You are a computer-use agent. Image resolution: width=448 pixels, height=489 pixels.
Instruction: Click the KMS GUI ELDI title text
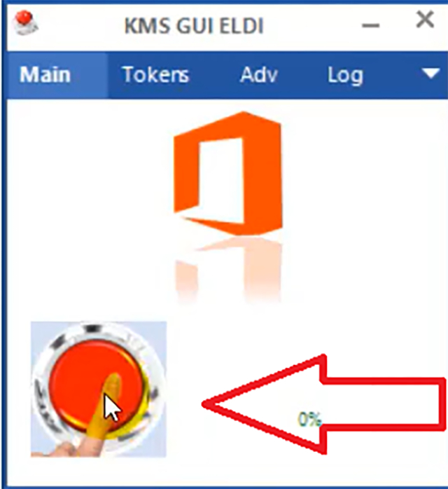pos(194,26)
